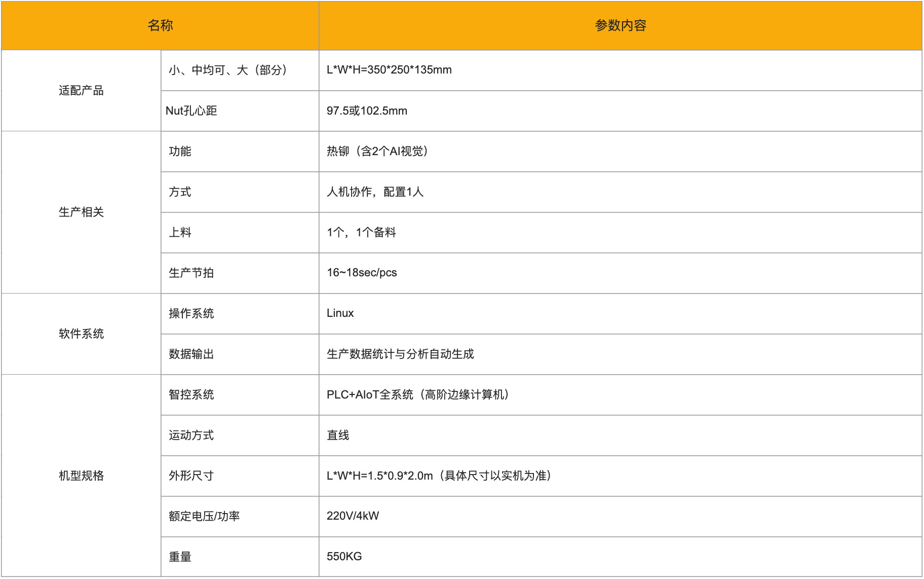This screenshot has height=579, width=924.
Task: Select the 机型规格 category cell
Action: 81,476
